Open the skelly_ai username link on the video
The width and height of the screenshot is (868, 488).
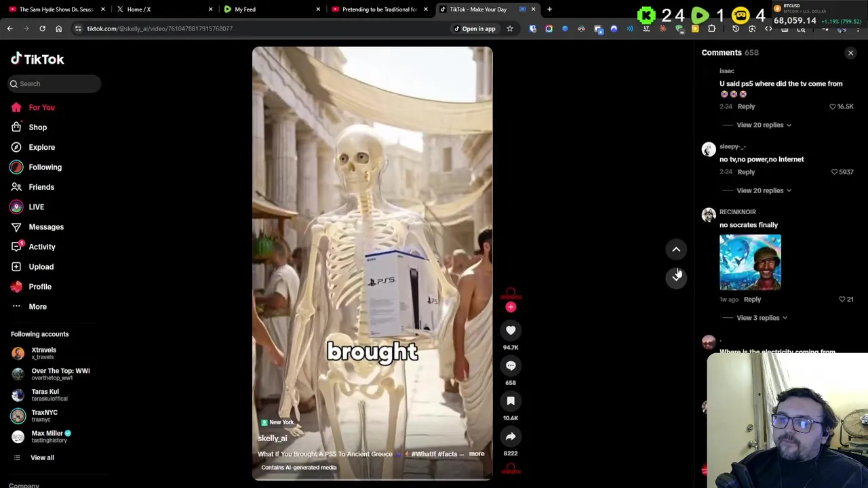coord(272,439)
